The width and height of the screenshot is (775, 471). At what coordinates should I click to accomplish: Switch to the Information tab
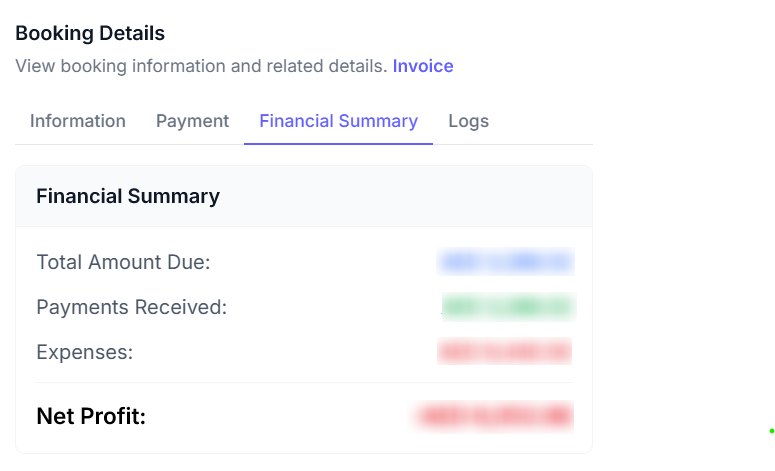point(78,121)
